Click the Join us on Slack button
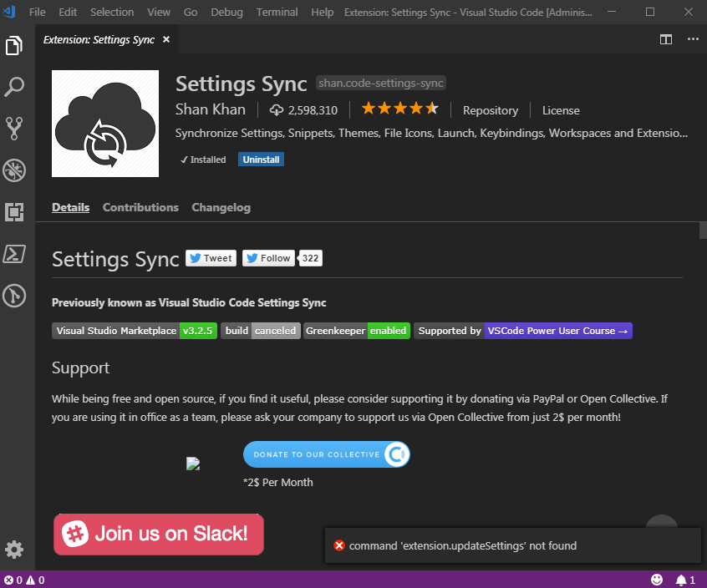707x588 pixels. coord(159,535)
